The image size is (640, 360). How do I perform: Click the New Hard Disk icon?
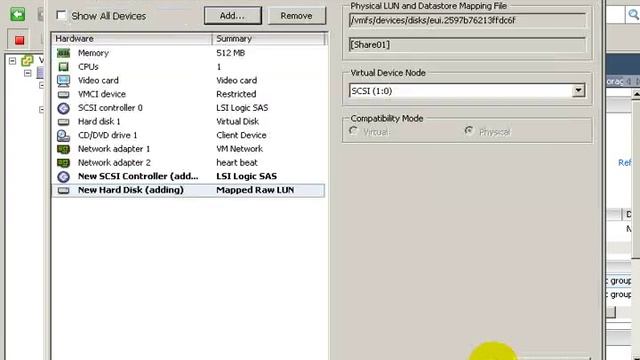click(63, 190)
